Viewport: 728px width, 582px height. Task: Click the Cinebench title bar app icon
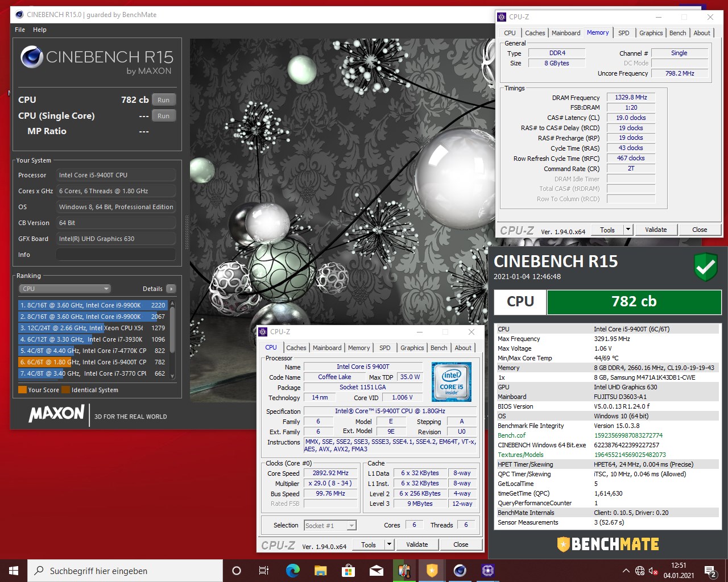19,14
